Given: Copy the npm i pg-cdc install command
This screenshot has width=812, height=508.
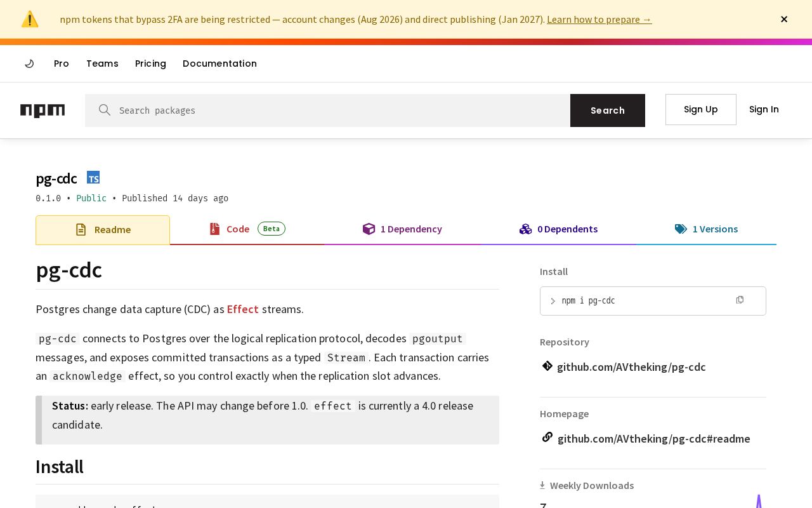Looking at the screenshot, I should tap(740, 300).
